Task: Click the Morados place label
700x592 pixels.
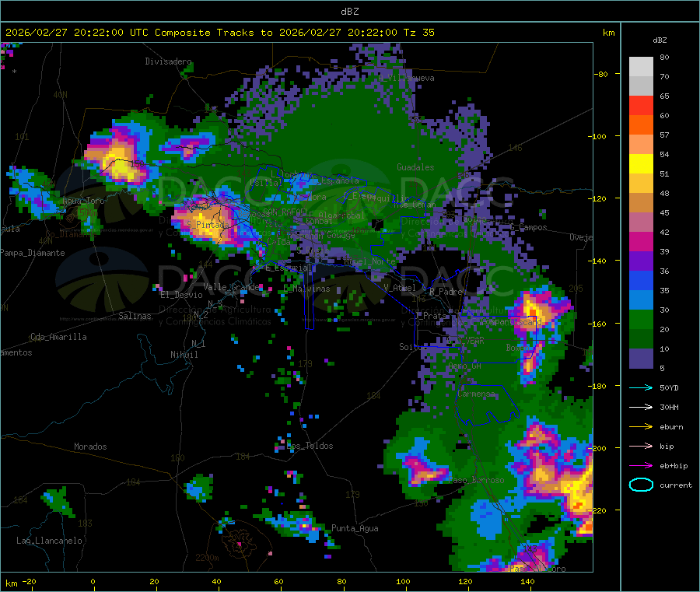Action: pos(90,447)
